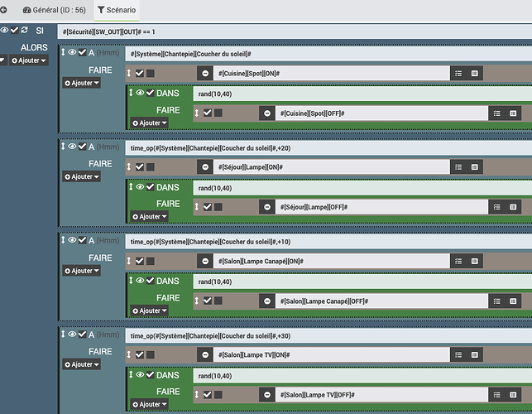Uncheck enable box of Séjour Lampe ON action
Screen dimensions: 532x414
pyautogui.click(x=140, y=166)
